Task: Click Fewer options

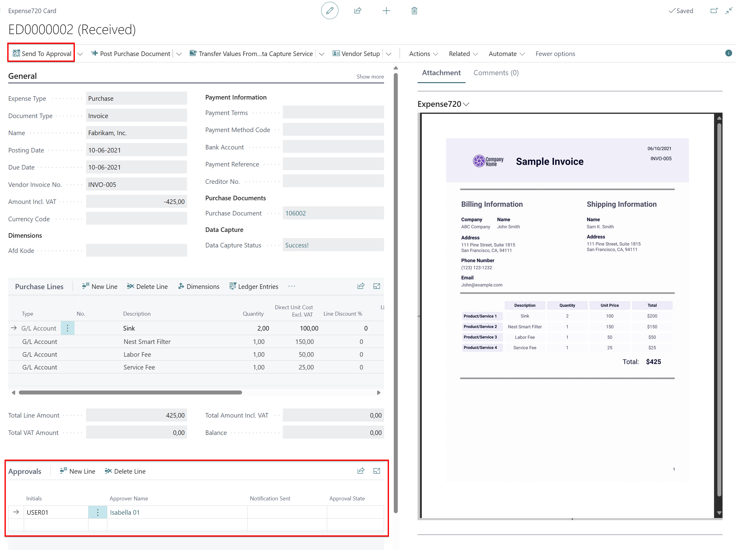Action: (555, 54)
